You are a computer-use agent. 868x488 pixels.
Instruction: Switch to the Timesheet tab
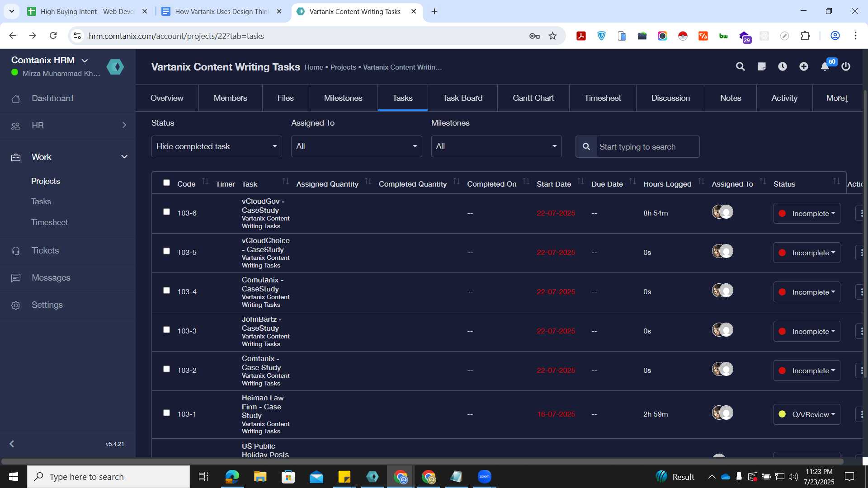click(603, 98)
